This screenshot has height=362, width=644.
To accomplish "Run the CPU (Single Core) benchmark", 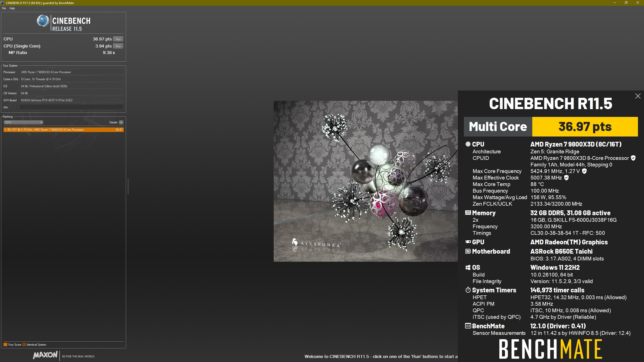I will pyautogui.click(x=118, y=46).
